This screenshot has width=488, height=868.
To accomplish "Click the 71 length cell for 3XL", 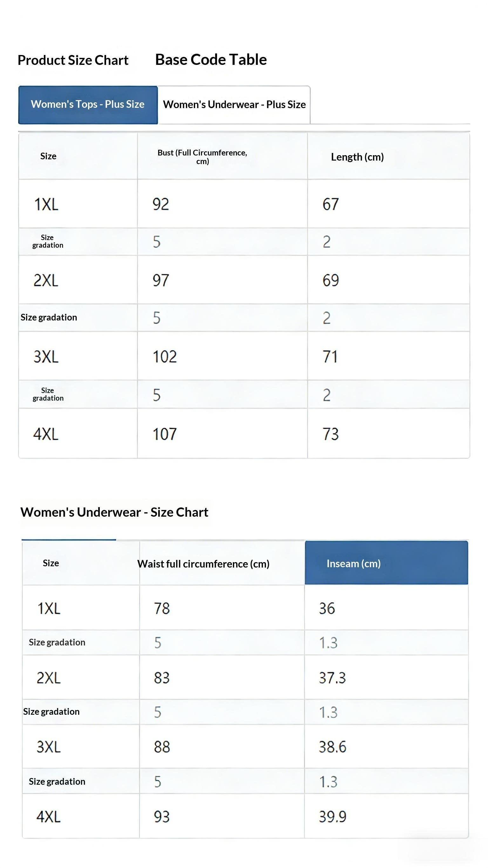I will tap(330, 356).
